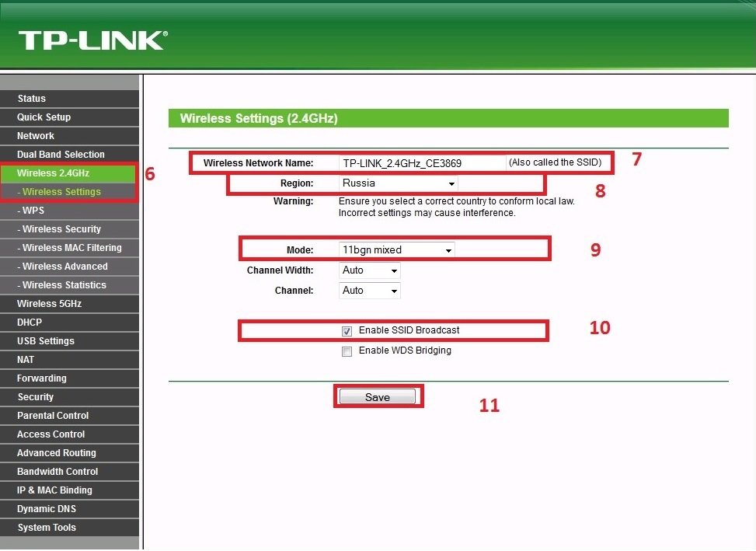Screen dimensions: 756x551
Task: View Wireless Statistics page
Action: click(x=64, y=285)
